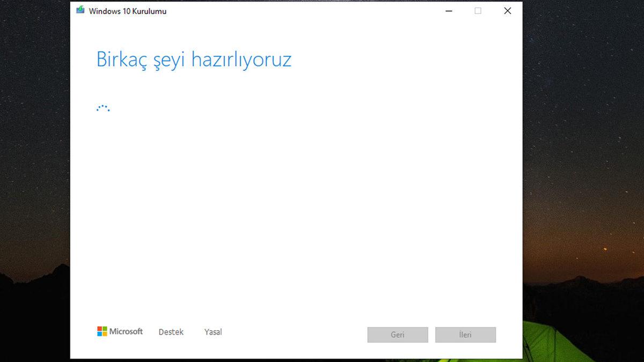The height and width of the screenshot is (362, 644).
Task: Close the Windows 10 Kurulumu window
Action: [507, 10]
